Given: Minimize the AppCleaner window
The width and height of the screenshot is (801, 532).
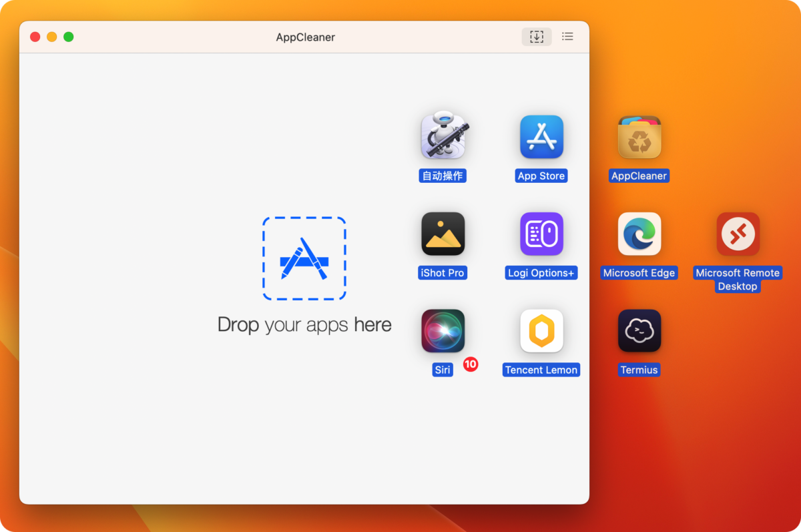Looking at the screenshot, I should pyautogui.click(x=52, y=37).
